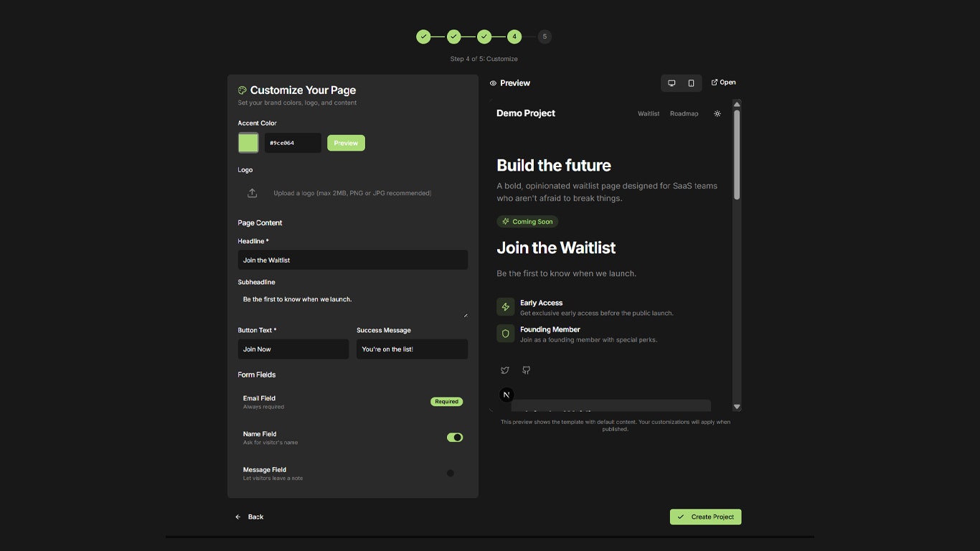Click the external-link Open icon
Viewport: 980px width, 551px height.
(713, 82)
